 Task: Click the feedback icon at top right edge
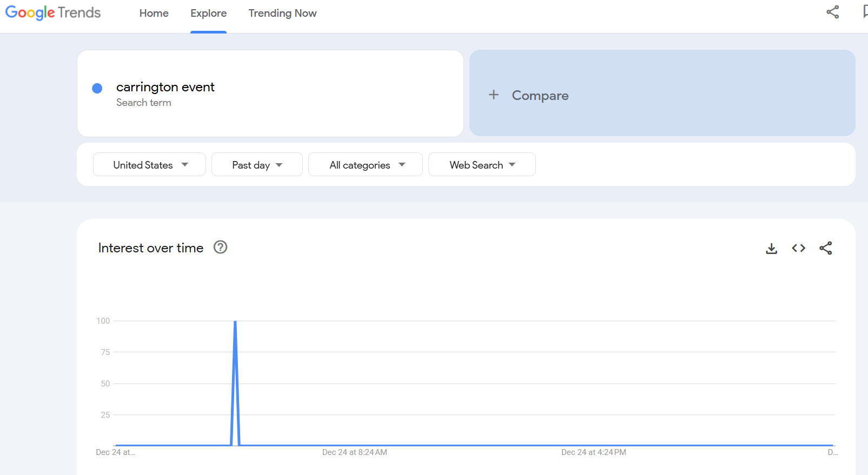865,12
